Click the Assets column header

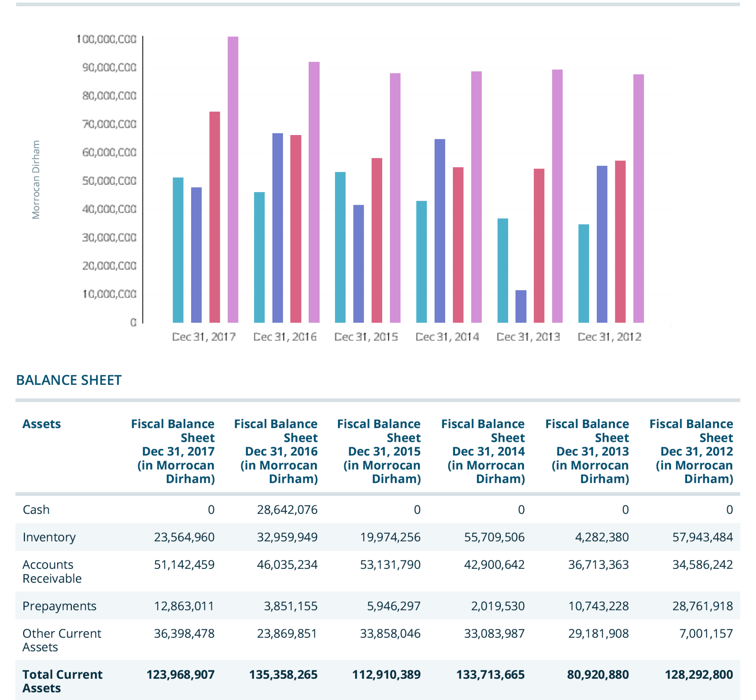[x=42, y=424]
